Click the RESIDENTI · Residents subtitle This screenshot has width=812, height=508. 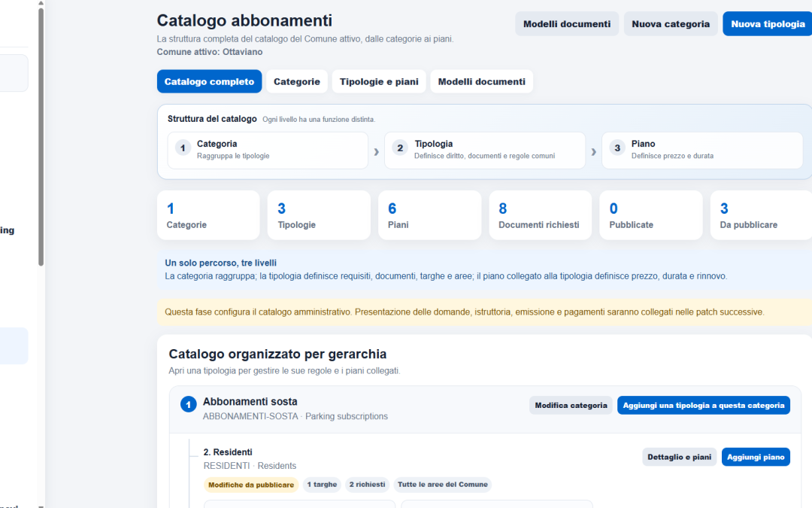pyautogui.click(x=250, y=466)
